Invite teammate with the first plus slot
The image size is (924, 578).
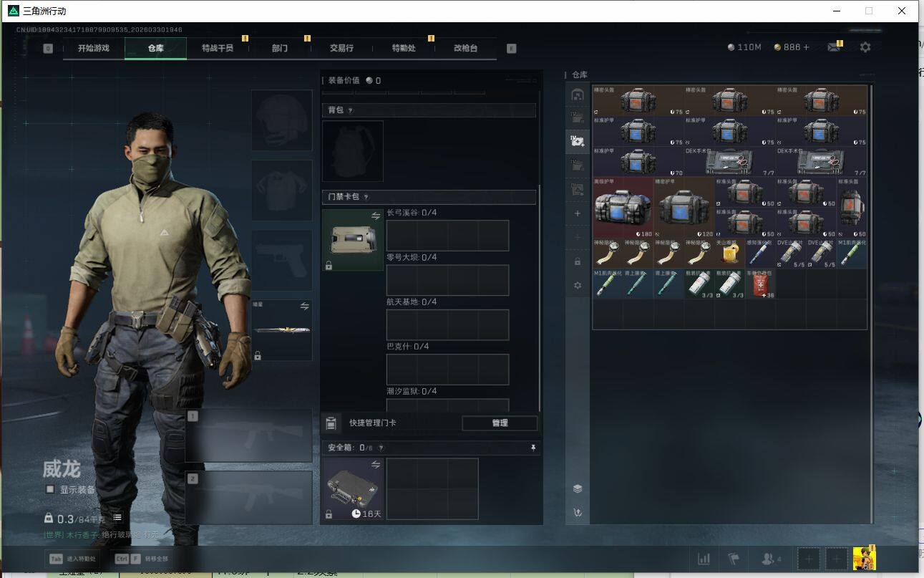(808, 559)
